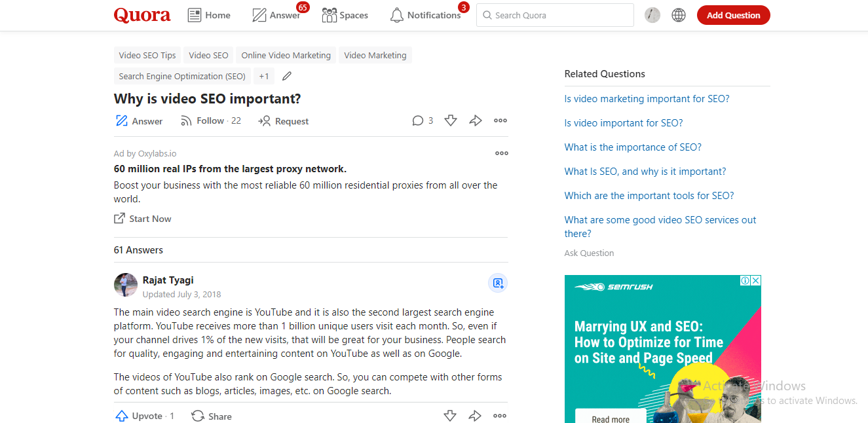Open 'What Is SEO, and why is it important?'
Viewport: 868px width, 423px height.
pos(645,172)
